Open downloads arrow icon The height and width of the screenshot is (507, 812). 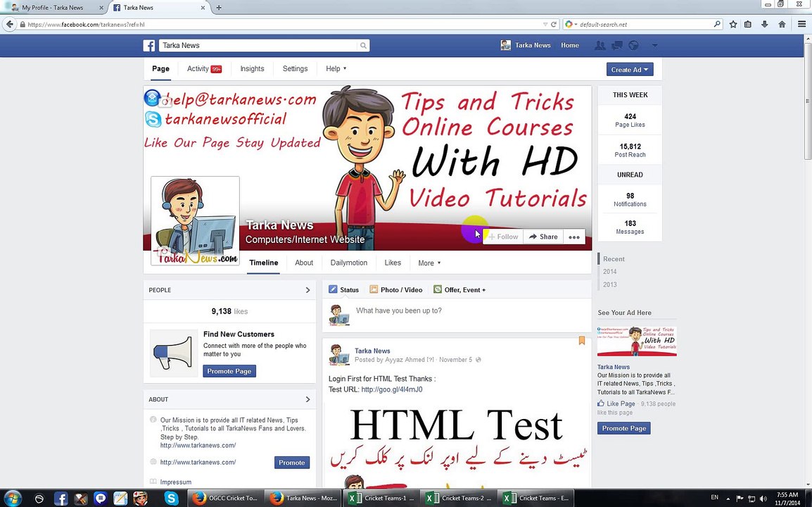[x=764, y=25]
